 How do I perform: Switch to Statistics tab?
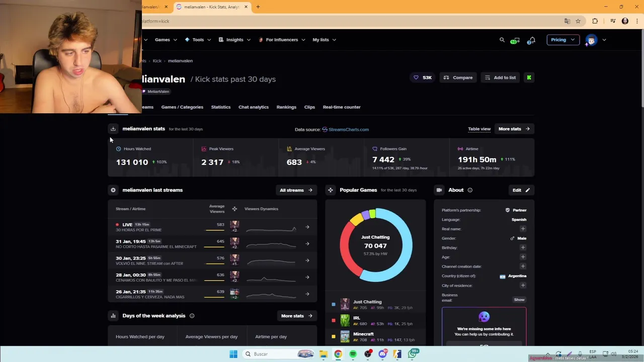[x=221, y=107]
